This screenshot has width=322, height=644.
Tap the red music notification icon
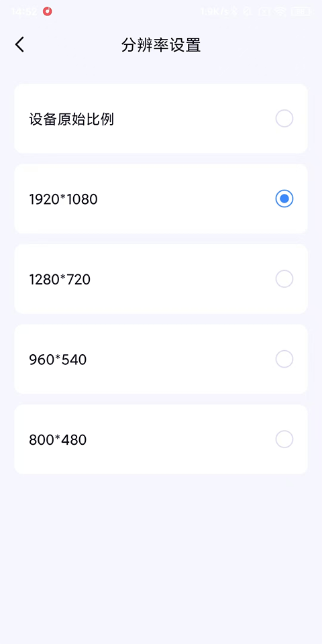click(48, 11)
